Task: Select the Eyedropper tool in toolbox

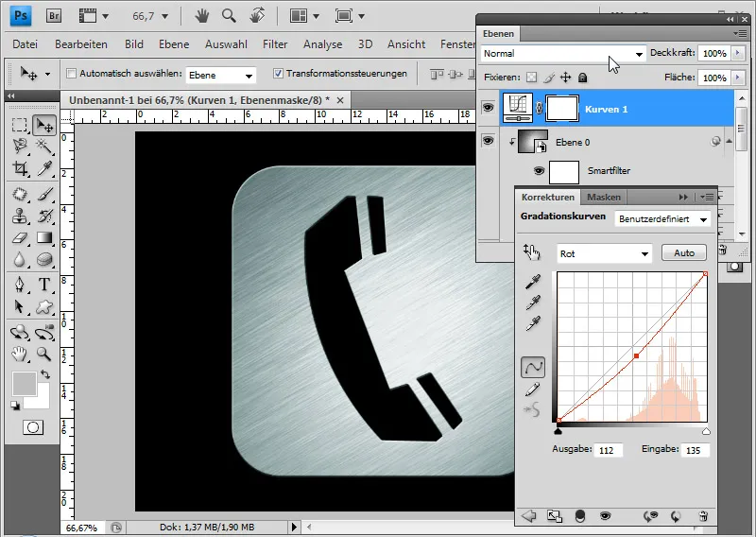Action: [44, 168]
